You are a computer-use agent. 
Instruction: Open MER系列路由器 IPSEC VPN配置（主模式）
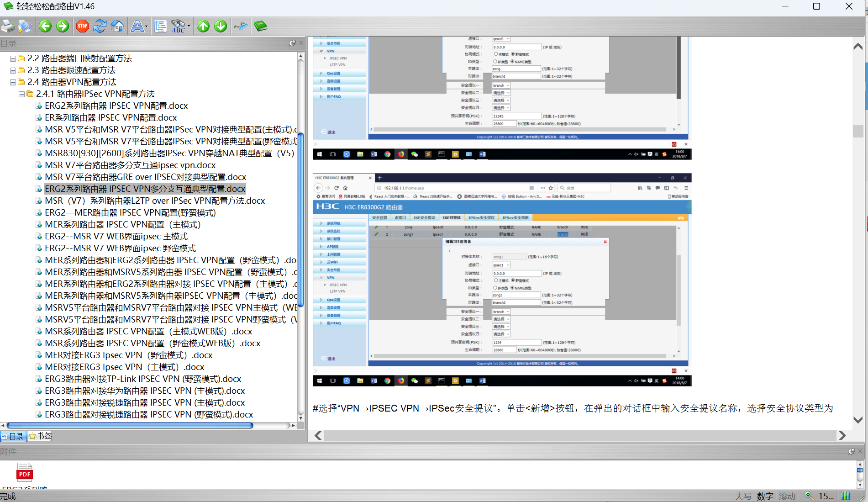[x=123, y=225]
